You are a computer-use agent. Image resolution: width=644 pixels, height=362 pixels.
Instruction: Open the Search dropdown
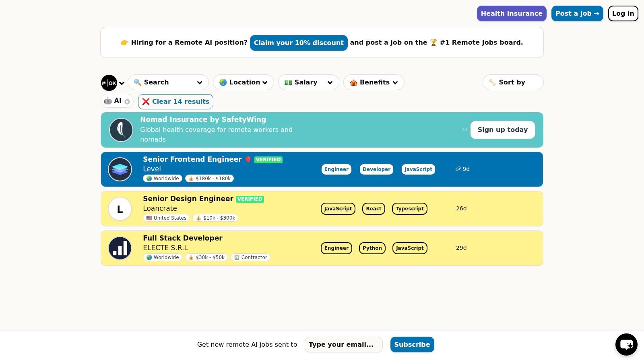[168, 82]
